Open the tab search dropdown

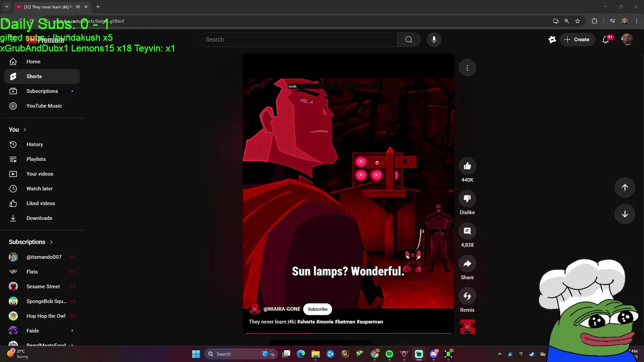[x=7, y=7]
